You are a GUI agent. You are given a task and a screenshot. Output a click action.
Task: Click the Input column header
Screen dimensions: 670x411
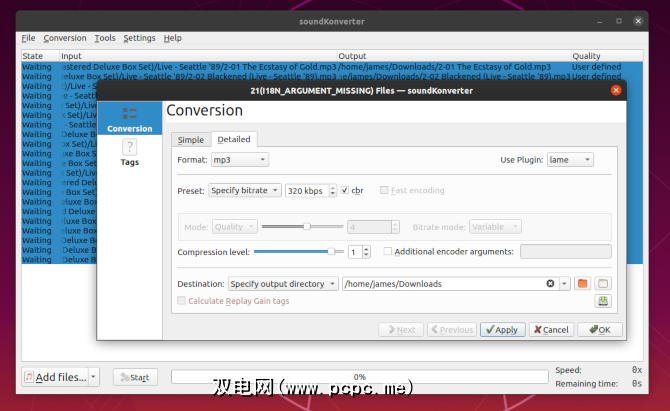tap(198, 56)
